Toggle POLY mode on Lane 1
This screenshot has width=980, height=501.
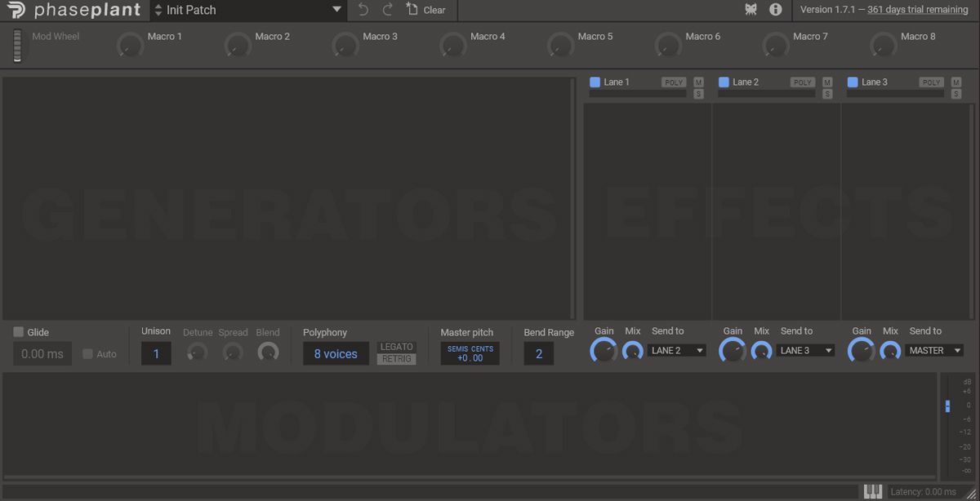coord(674,82)
